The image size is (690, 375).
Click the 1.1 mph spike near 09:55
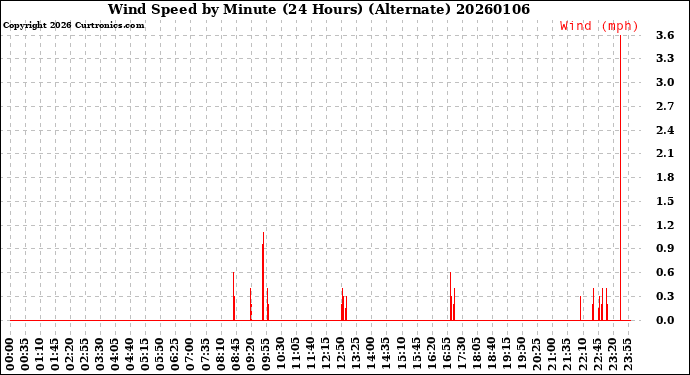[x=263, y=276]
